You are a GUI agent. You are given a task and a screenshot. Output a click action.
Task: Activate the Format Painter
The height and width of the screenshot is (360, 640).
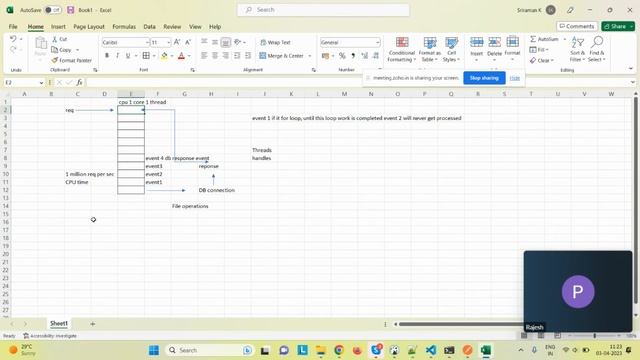click(x=71, y=60)
